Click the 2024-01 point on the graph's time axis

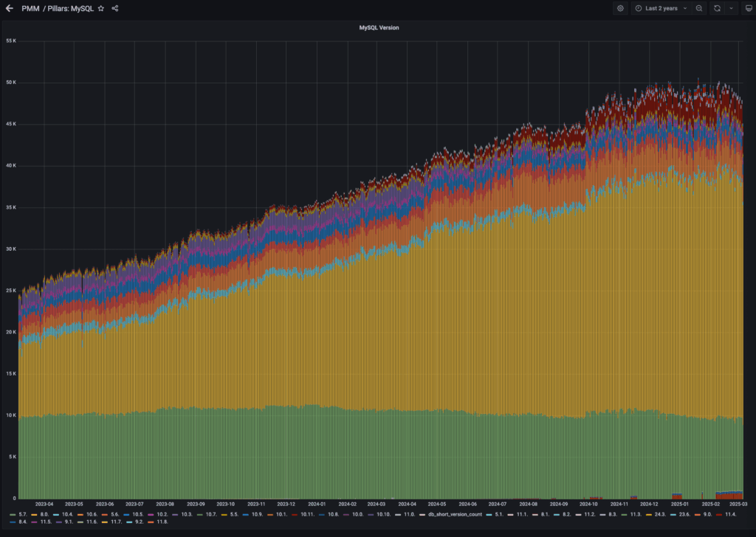pyautogui.click(x=317, y=505)
